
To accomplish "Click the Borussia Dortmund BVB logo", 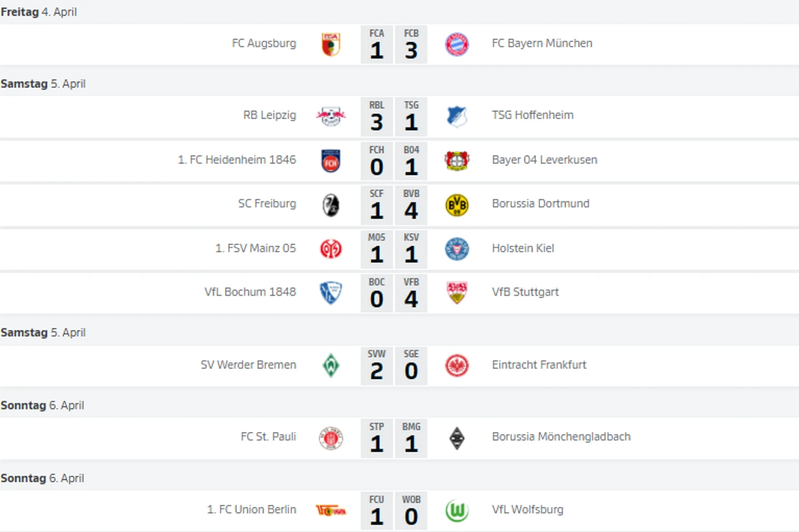I will click(456, 205).
